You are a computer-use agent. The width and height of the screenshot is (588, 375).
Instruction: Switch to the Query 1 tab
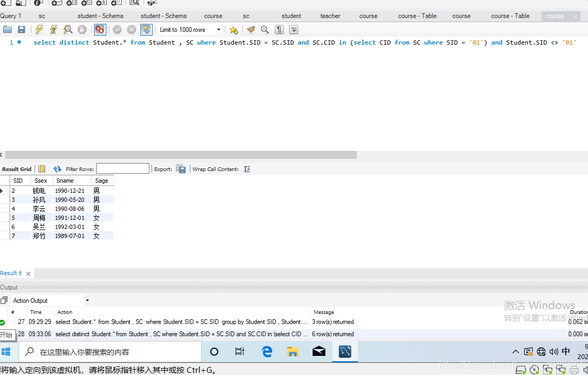tap(11, 16)
